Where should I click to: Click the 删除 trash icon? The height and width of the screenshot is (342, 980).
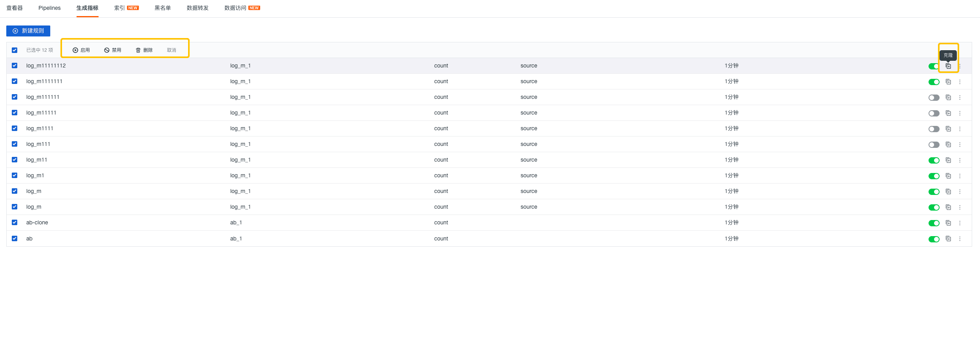click(x=138, y=50)
